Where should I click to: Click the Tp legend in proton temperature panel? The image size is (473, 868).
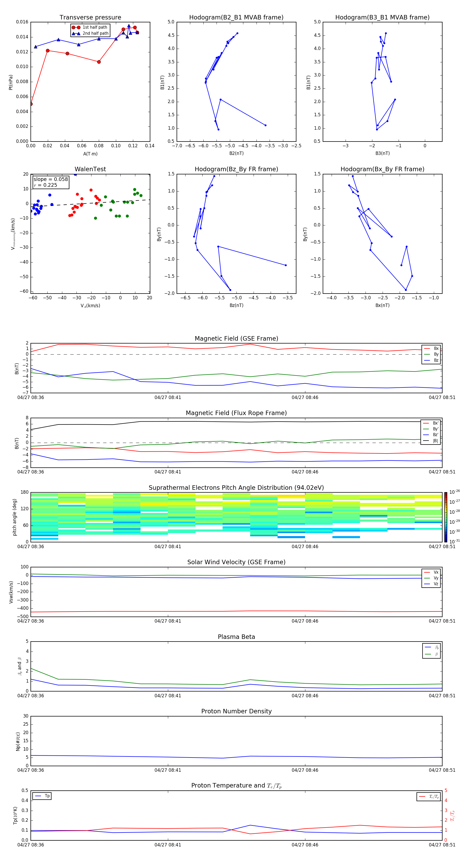coord(42,796)
